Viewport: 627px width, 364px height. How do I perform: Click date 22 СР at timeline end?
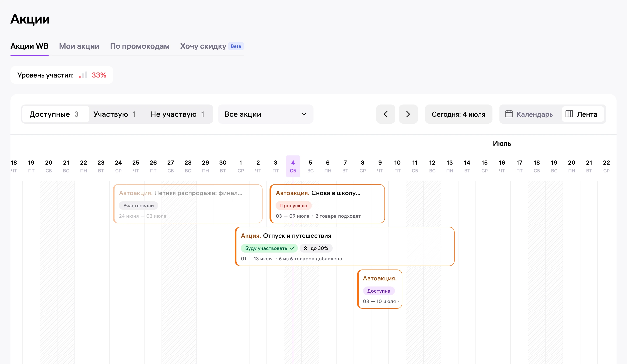pos(606,166)
